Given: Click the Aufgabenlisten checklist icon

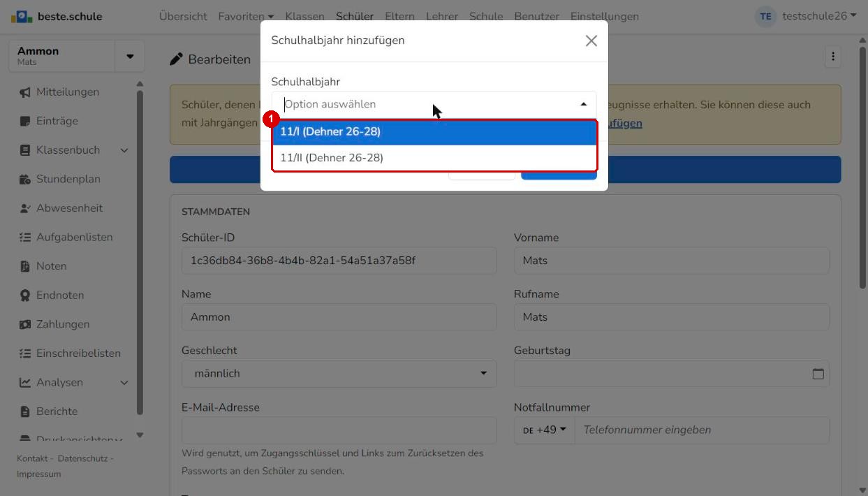Looking at the screenshot, I should click(x=25, y=238).
